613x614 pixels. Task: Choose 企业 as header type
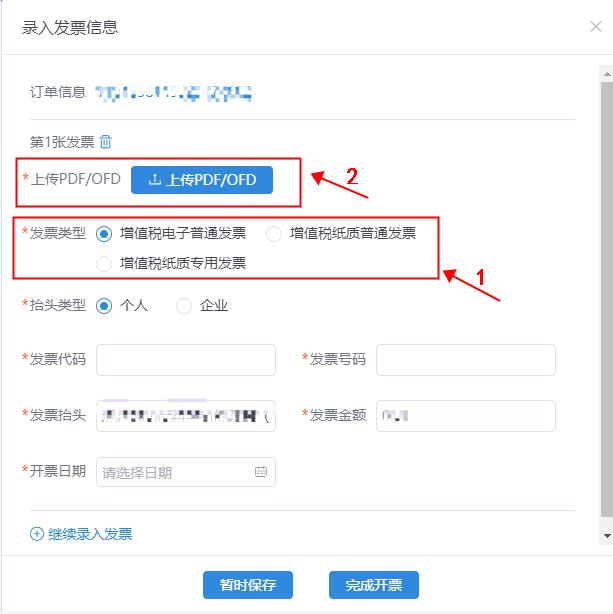(184, 306)
